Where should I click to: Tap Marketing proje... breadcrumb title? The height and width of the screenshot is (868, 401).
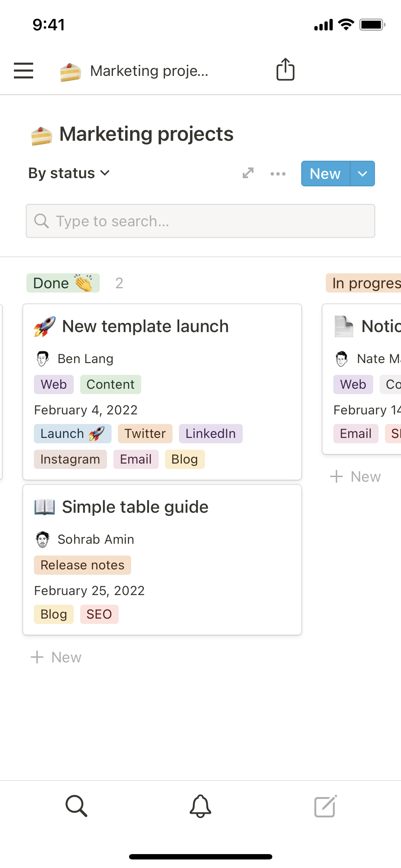pos(149,71)
